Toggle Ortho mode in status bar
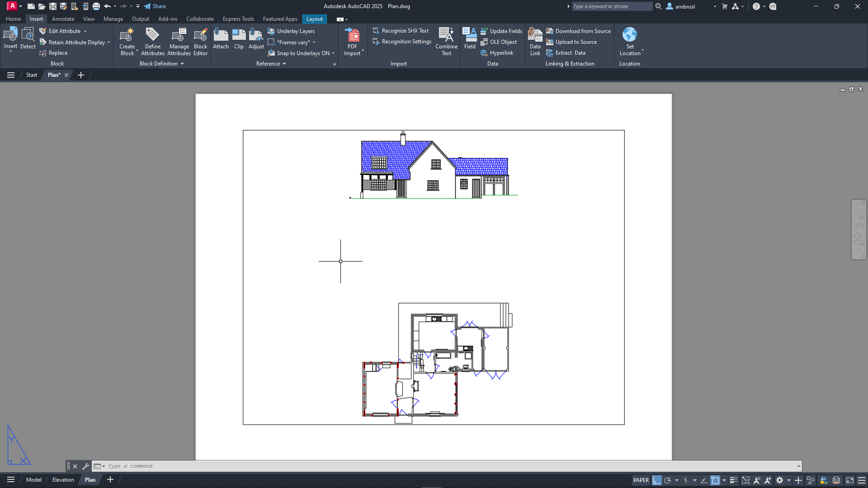 pyautogui.click(x=656, y=480)
